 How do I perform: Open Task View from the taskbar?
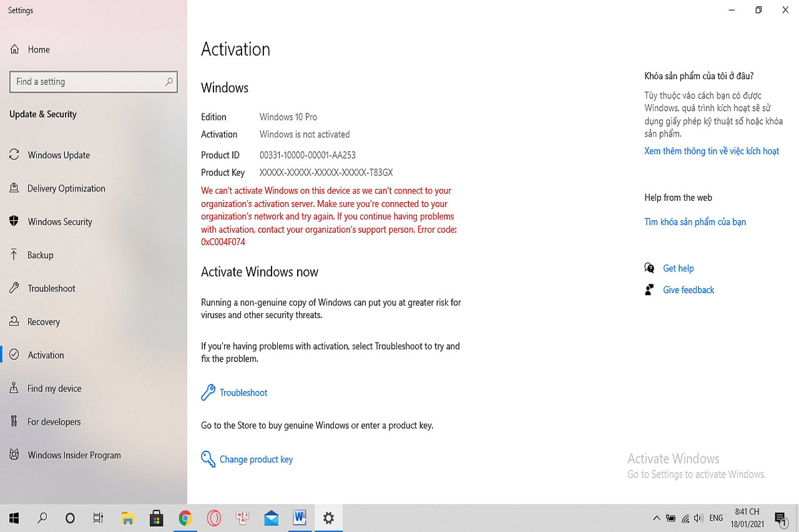coord(98,518)
